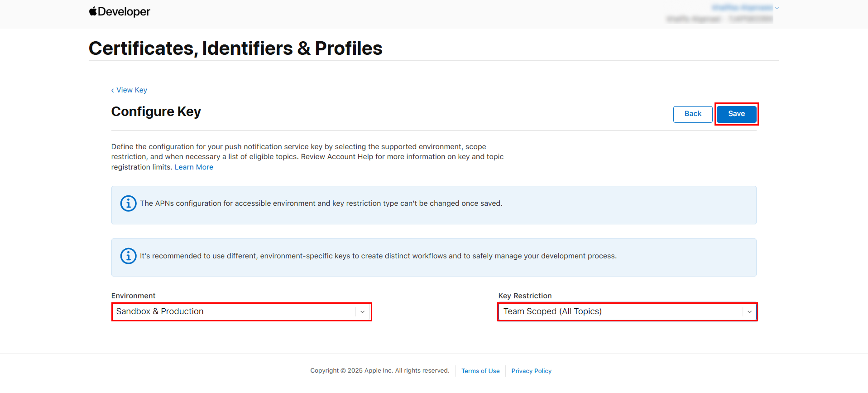This screenshot has height=393, width=868.
Task: Click the back chevron beside View Key
Action: [x=113, y=91]
